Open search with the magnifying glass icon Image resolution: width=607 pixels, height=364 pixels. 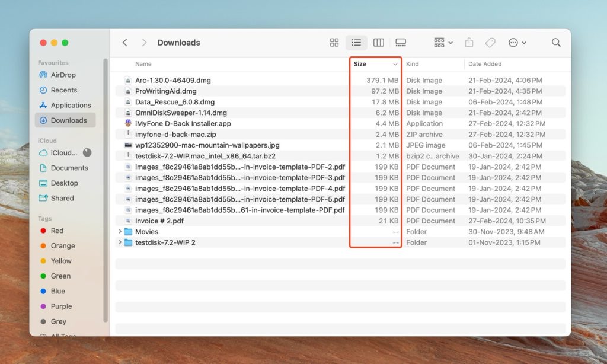(556, 42)
